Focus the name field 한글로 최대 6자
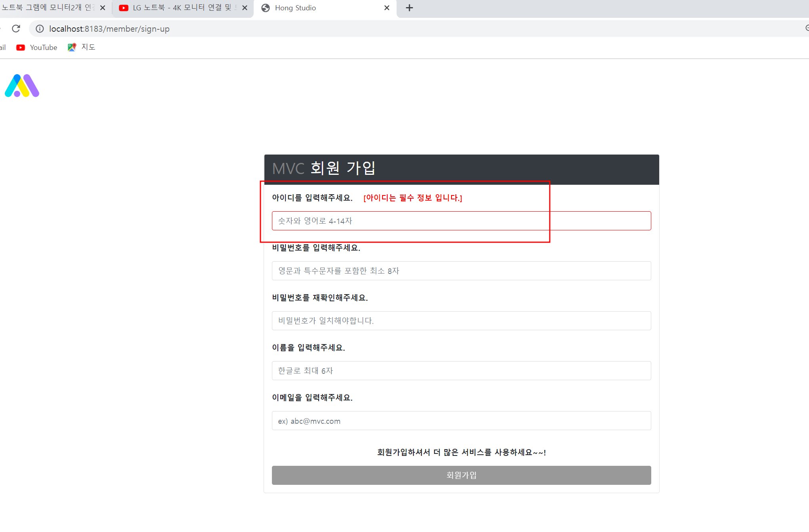809x532 pixels. 461,371
